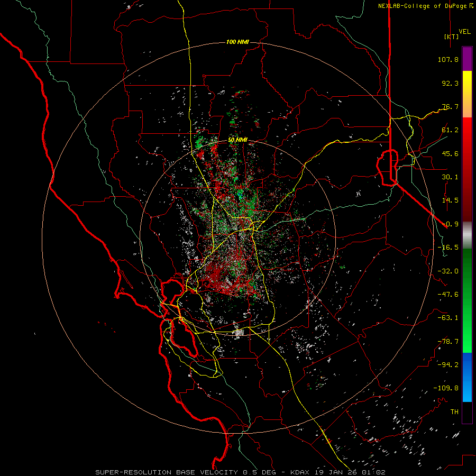The width and height of the screenshot is (476, 476).
Task: Click the bottom radar product caption text
Action: pos(240,472)
